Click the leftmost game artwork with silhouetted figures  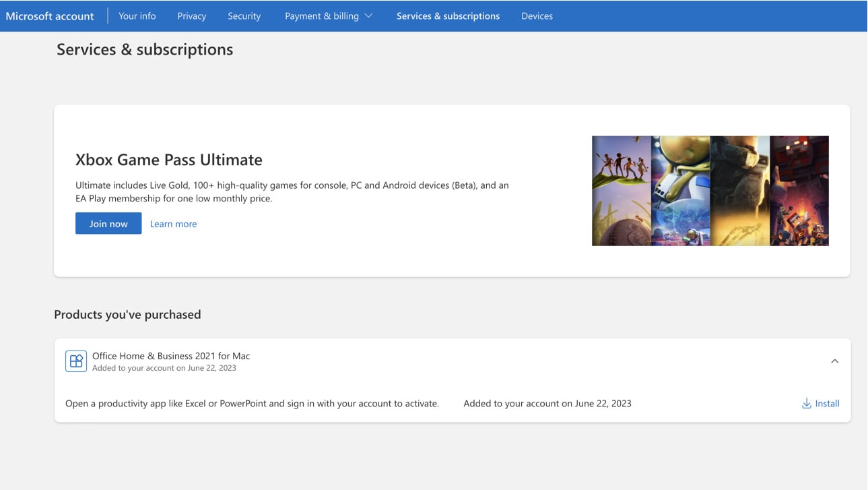621,191
